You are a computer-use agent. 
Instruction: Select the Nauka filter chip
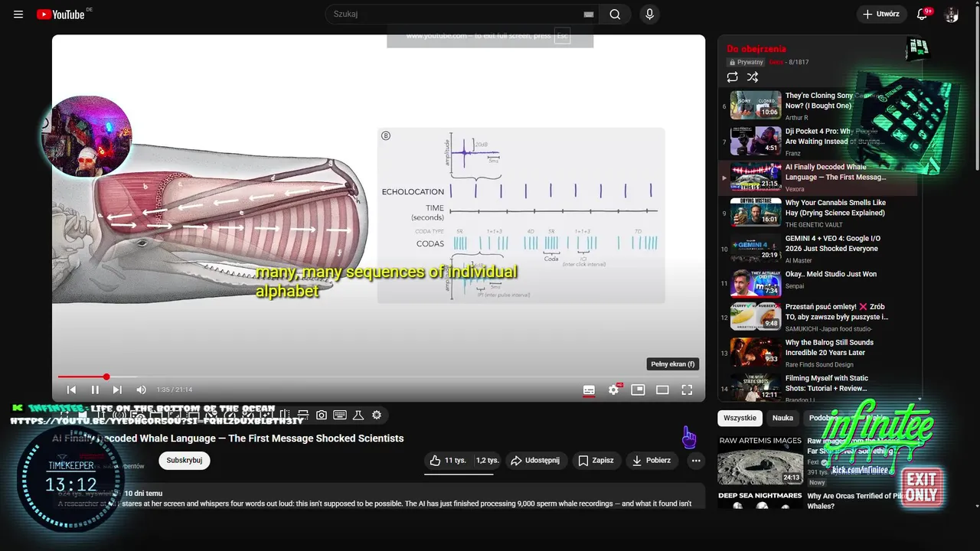[782, 418]
